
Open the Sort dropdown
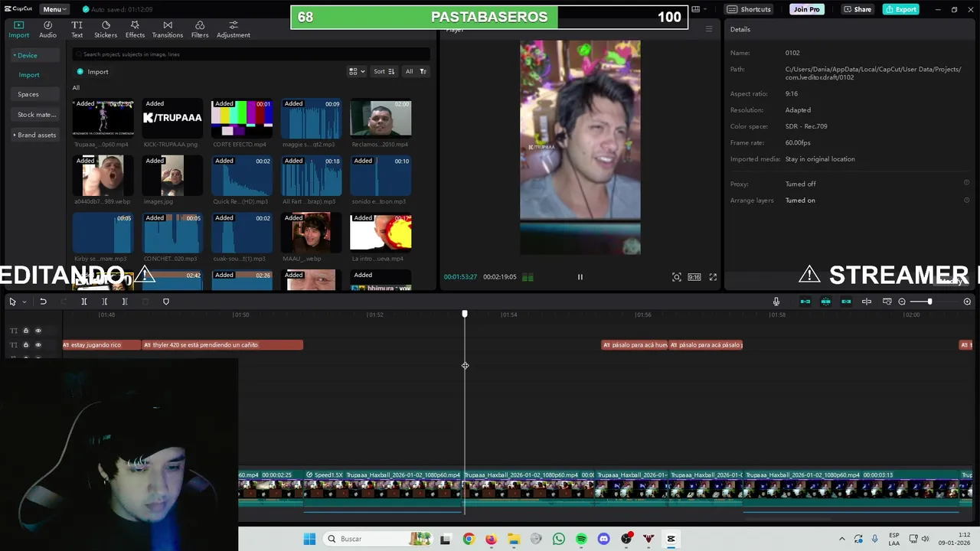[384, 71]
